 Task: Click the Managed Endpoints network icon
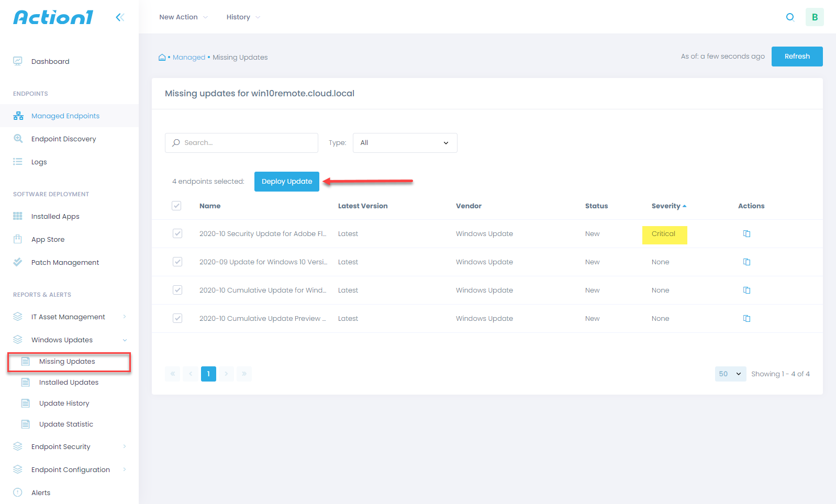click(x=18, y=116)
